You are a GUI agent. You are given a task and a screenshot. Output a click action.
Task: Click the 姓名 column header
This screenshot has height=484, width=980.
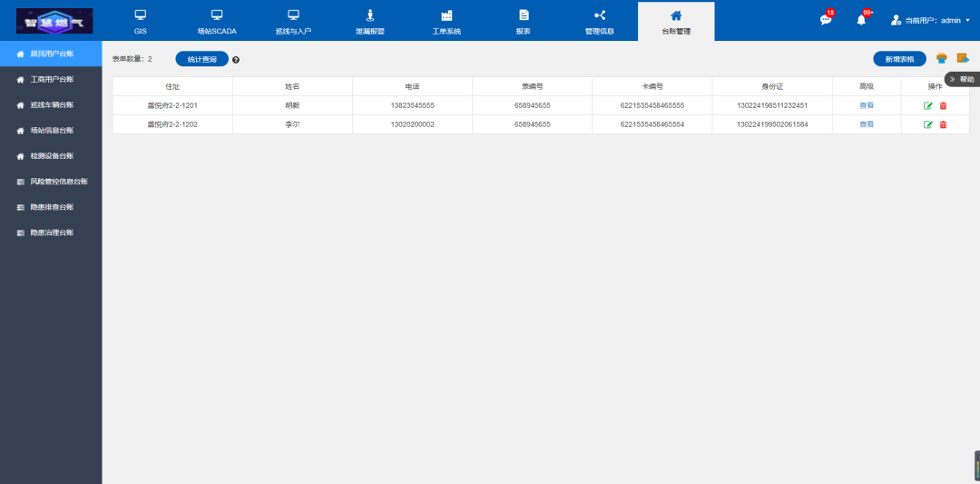click(292, 86)
